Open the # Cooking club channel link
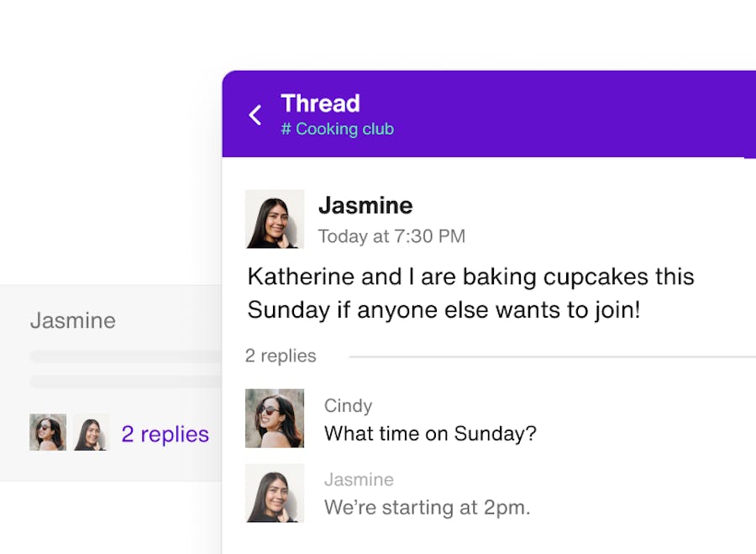The width and height of the screenshot is (756, 554). 337,129
